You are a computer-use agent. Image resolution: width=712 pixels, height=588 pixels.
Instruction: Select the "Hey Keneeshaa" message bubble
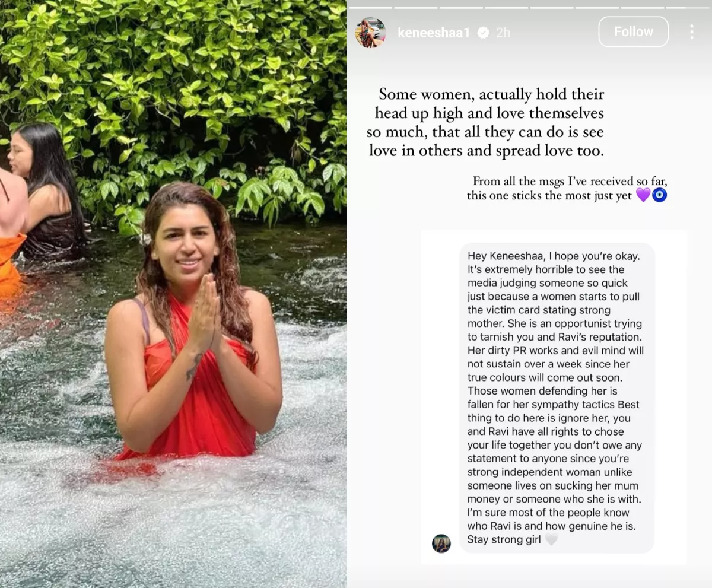pos(557,398)
